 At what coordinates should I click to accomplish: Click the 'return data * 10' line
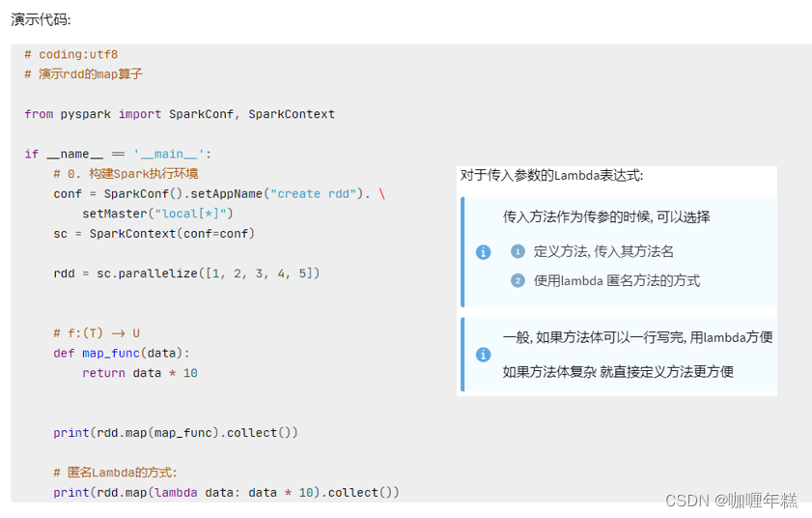pyautogui.click(x=140, y=373)
